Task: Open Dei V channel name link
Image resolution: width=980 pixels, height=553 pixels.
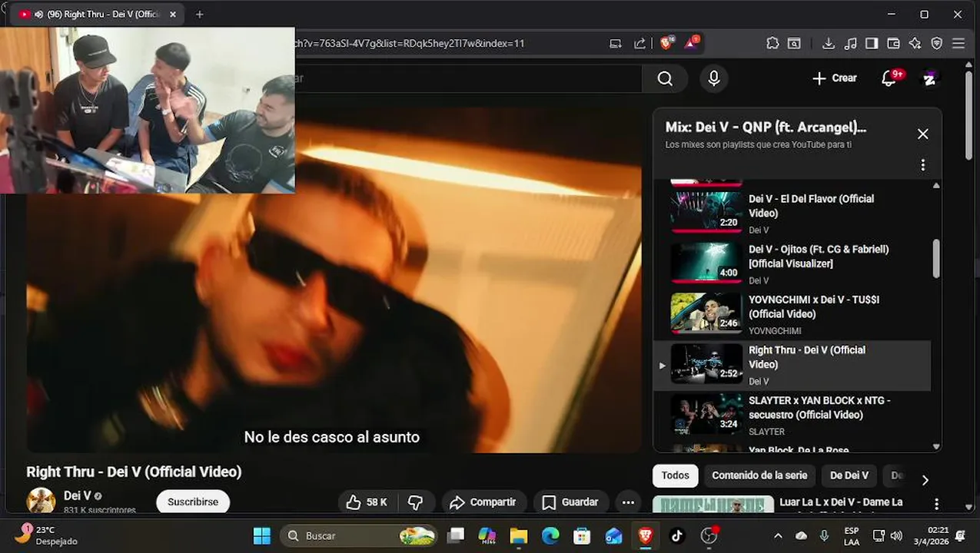Action: (78, 495)
